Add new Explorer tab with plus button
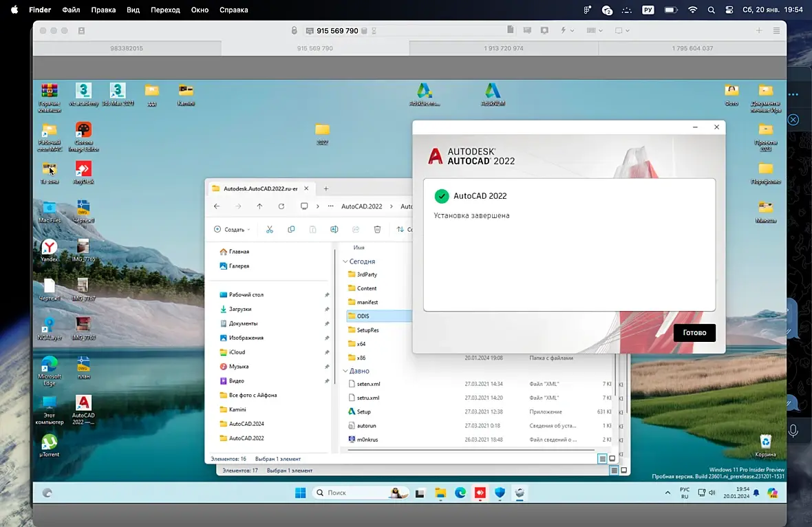Viewport: 812px width, 527px height. point(325,189)
